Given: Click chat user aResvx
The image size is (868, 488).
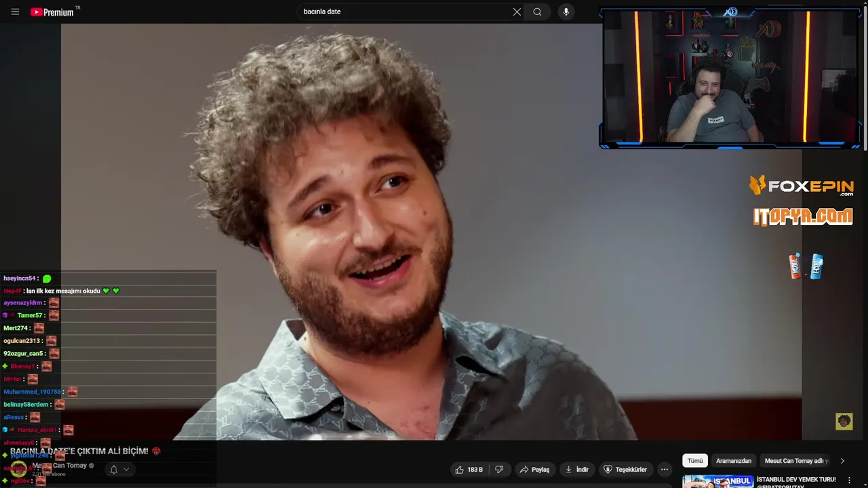Looking at the screenshot, I should 14,418.
